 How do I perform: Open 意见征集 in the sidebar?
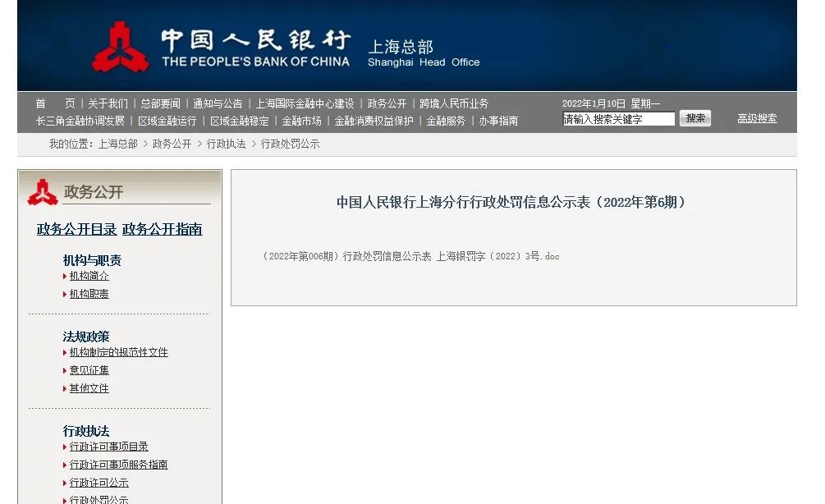tap(89, 370)
